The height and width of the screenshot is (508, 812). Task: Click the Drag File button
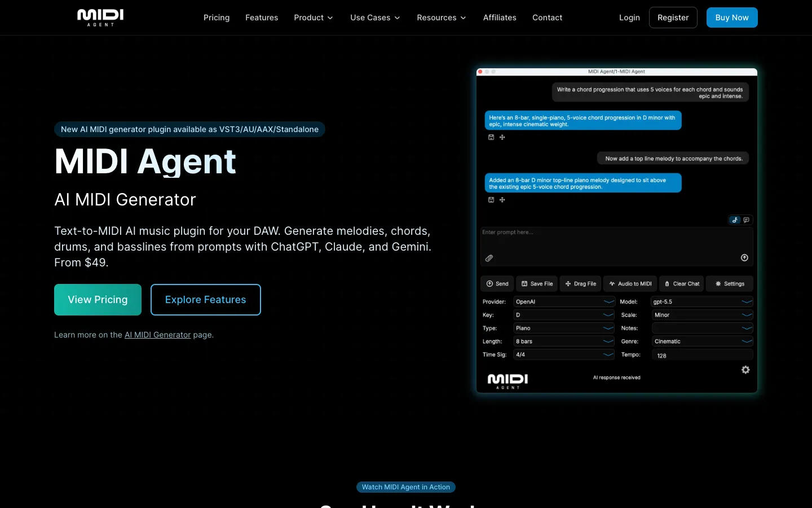click(580, 284)
